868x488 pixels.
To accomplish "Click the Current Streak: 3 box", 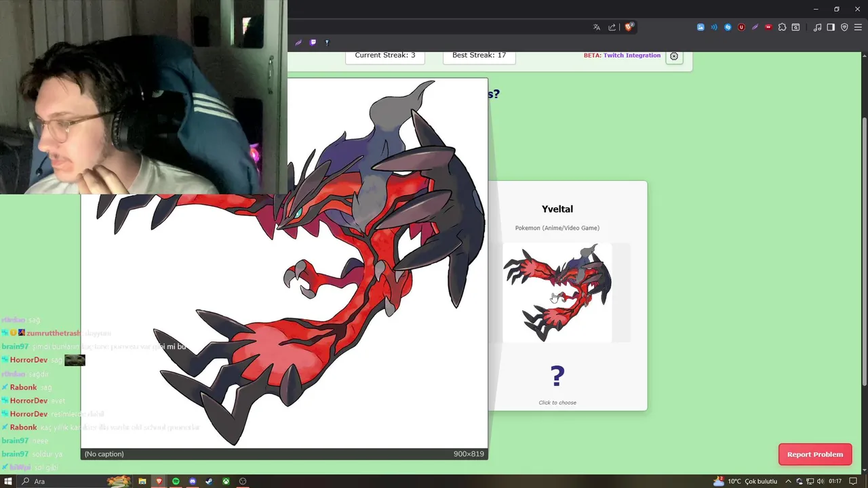I will click(385, 57).
